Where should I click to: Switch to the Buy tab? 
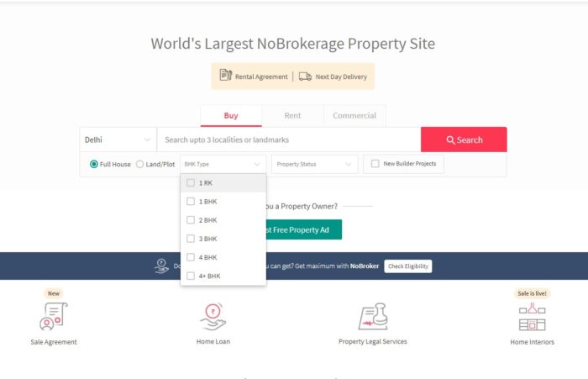coord(231,116)
